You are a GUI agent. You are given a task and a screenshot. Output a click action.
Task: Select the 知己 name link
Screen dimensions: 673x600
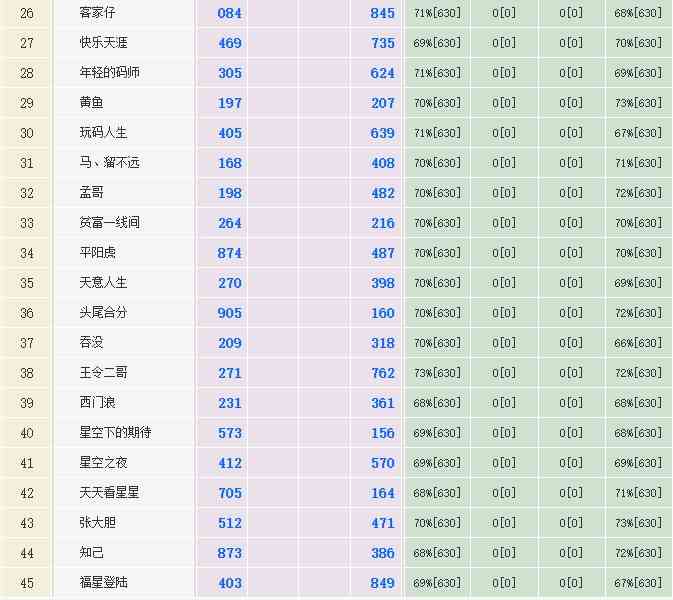[x=91, y=553]
